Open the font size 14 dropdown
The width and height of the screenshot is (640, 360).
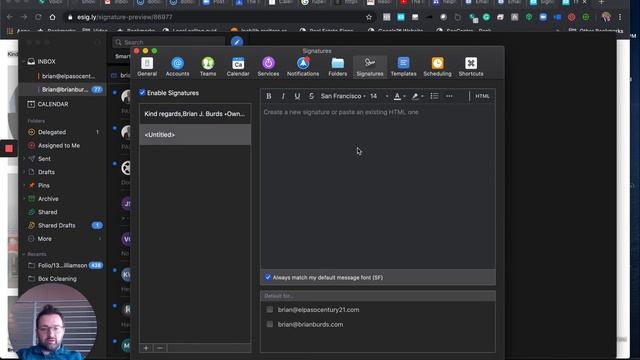379,96
